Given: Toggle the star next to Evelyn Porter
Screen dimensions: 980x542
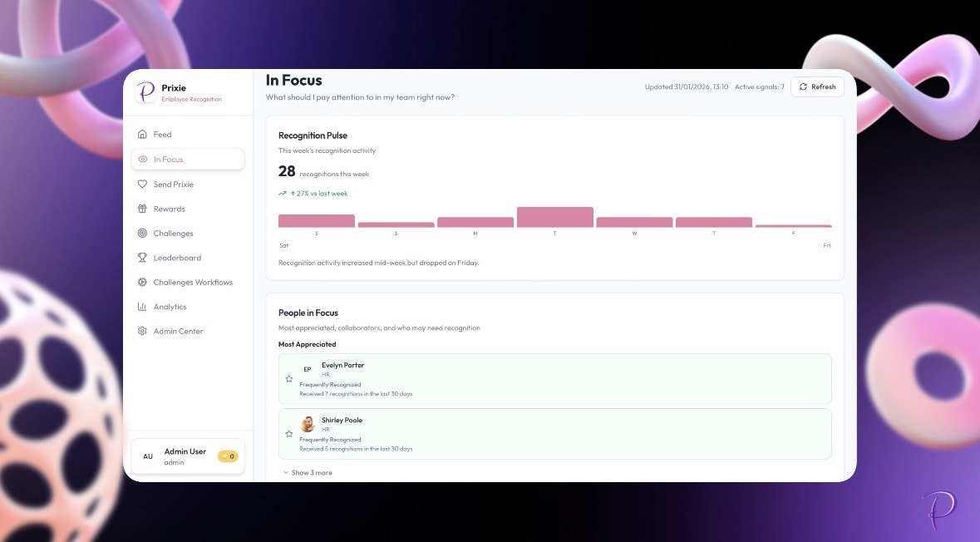Looking at the screenshot, I should 289,379.
